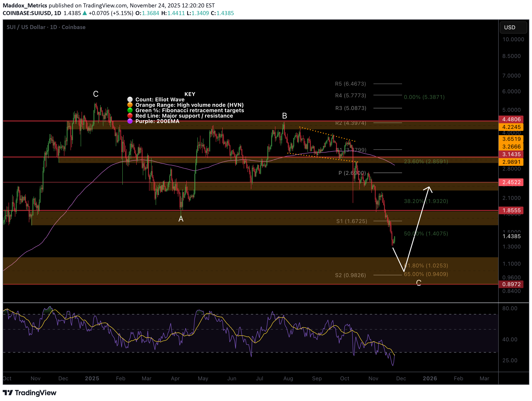Select the green Fibonacci targets legend dot

coord(130,110)
